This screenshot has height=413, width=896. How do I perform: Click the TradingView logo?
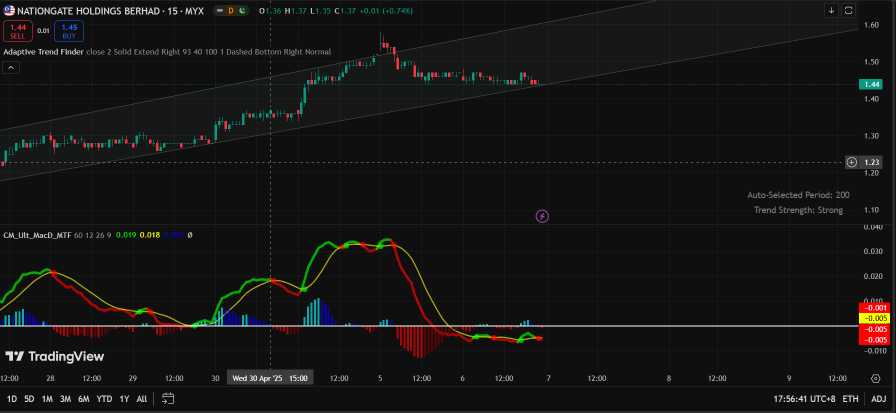pyautogui.click(x=55, y=356)
